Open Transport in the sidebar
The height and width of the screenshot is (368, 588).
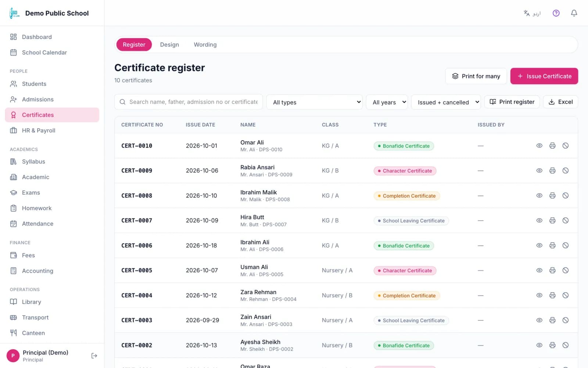coord(52,317)
